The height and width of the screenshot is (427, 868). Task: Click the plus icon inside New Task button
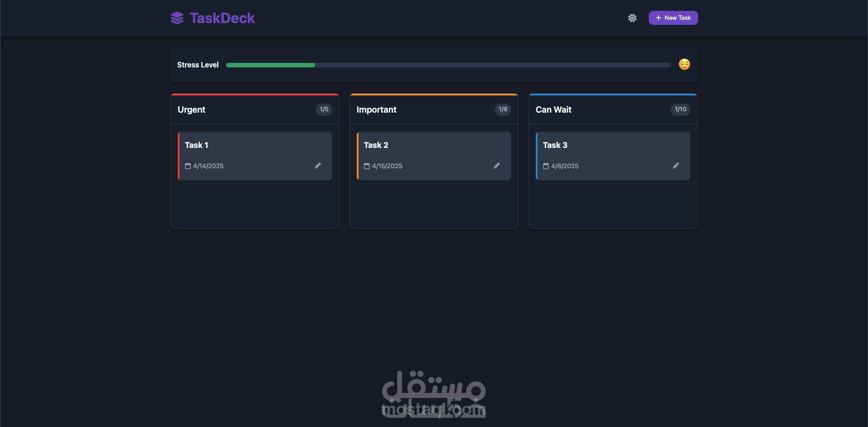point(658,18)
